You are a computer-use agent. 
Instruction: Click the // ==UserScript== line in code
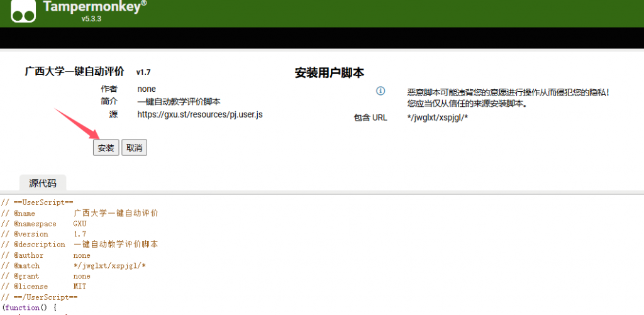(38, 202)
